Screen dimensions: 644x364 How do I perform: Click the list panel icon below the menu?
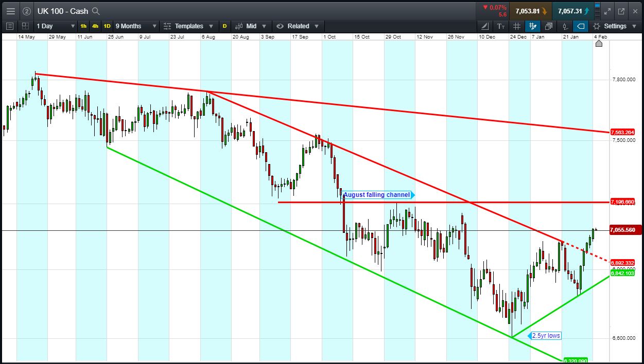10,26
